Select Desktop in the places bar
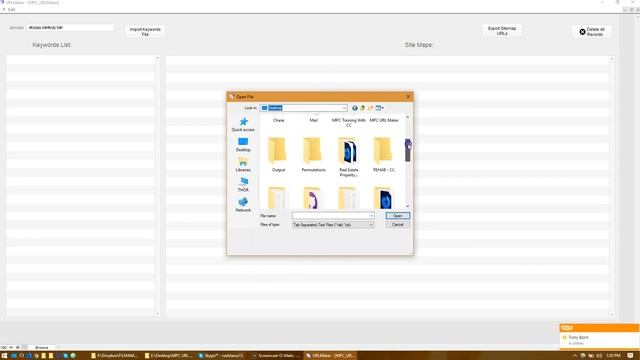This screenshot has width=640, height=360. (x=243, y=145)
